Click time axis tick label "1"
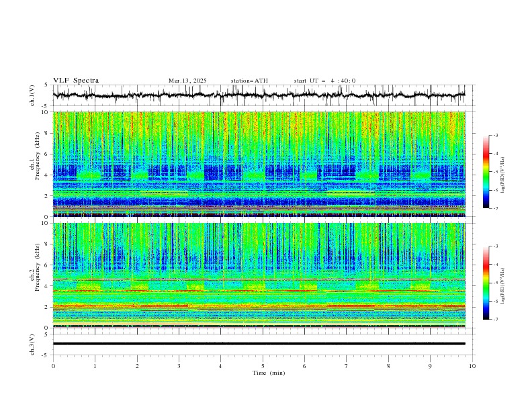Viewport: 532px width, 411px height. point(95,366)
